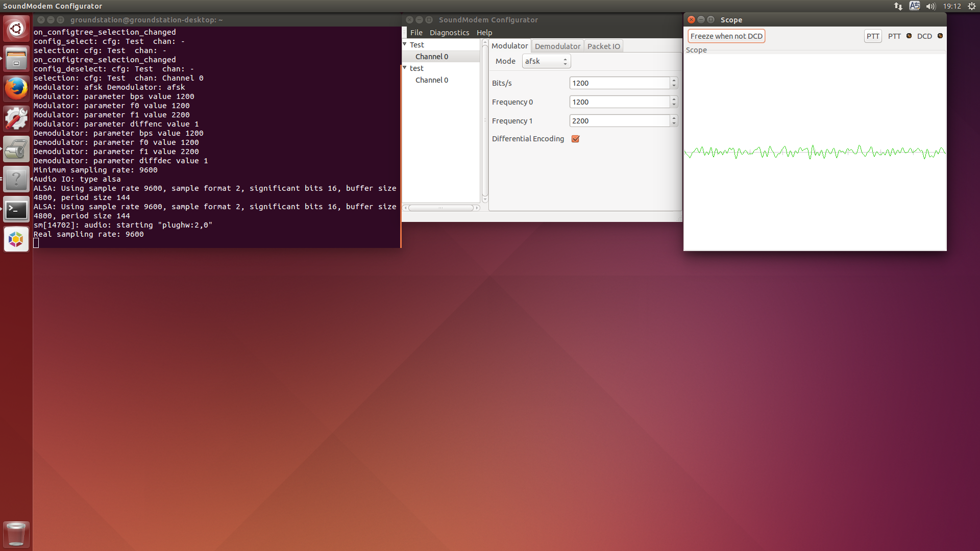Decrease Frequency 0 value
This screenshot has width=980, height=551.
pyautogui.click(x=674, y=105)
